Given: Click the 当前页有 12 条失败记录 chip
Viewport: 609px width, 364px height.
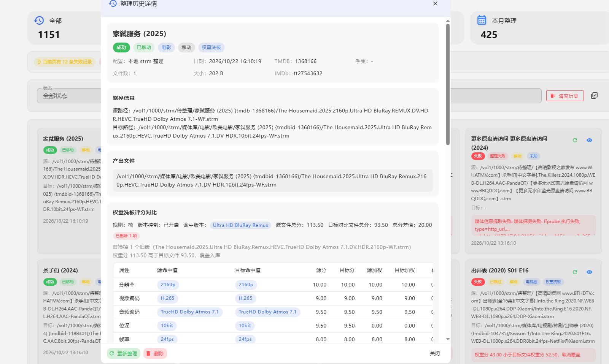Looking at the screenshot, I should coord(65,62).
